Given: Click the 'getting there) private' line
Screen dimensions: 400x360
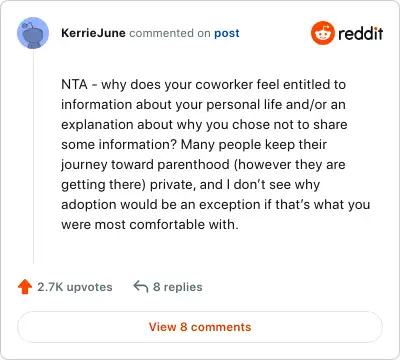Looking at the screenshot, I should click(x=191, y=185).
